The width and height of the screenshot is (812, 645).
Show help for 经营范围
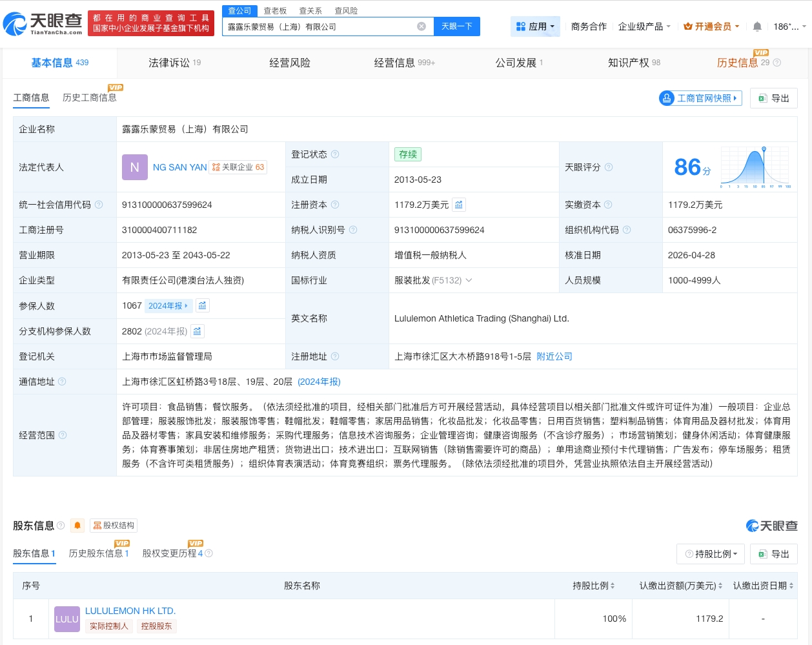[63, 435]
